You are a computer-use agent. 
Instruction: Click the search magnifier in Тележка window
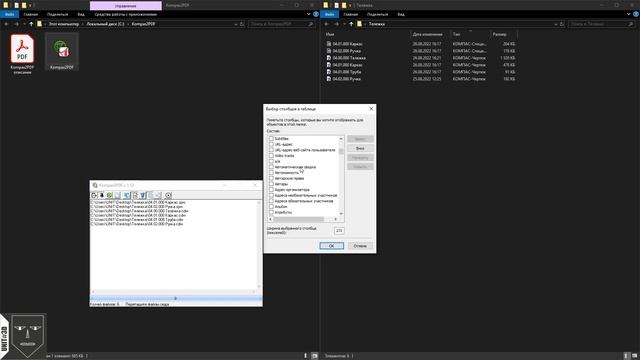(631, 24)
